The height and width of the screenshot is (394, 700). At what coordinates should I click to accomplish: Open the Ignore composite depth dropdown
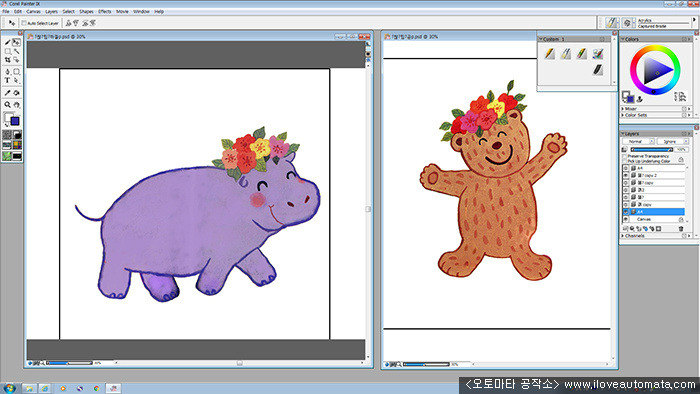673,141
